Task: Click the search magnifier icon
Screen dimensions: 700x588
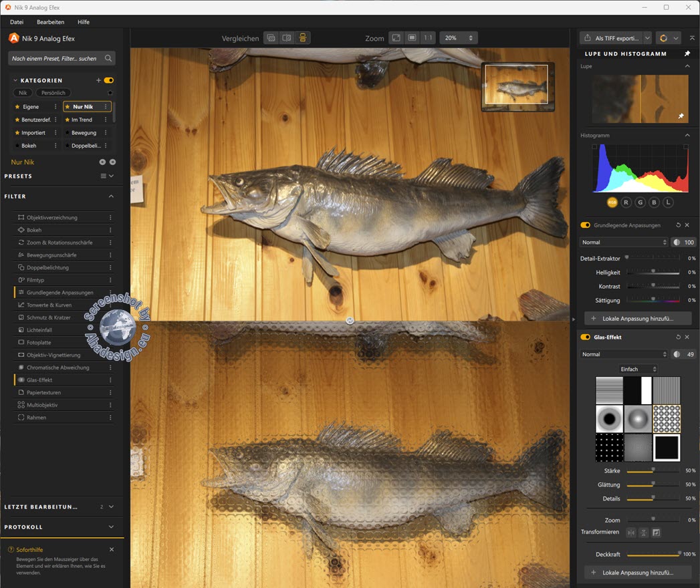Action: [x=108, y=59]
